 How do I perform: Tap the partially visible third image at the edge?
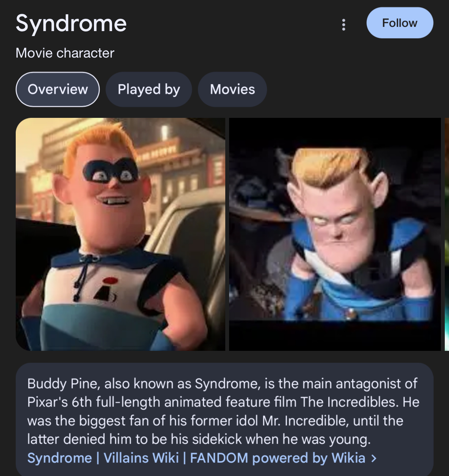click(x=447, y=234)
